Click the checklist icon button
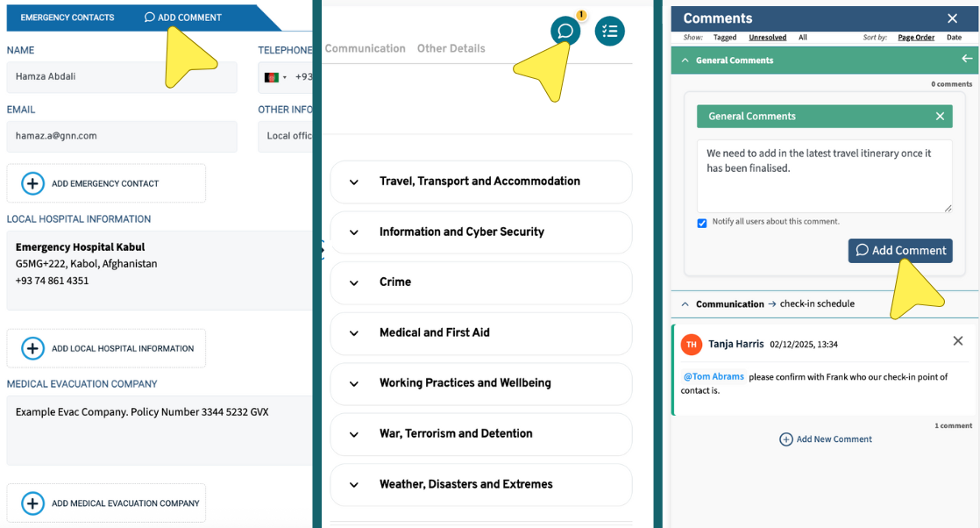The height and width of the screenshot is (528, 980). [609, 32]
